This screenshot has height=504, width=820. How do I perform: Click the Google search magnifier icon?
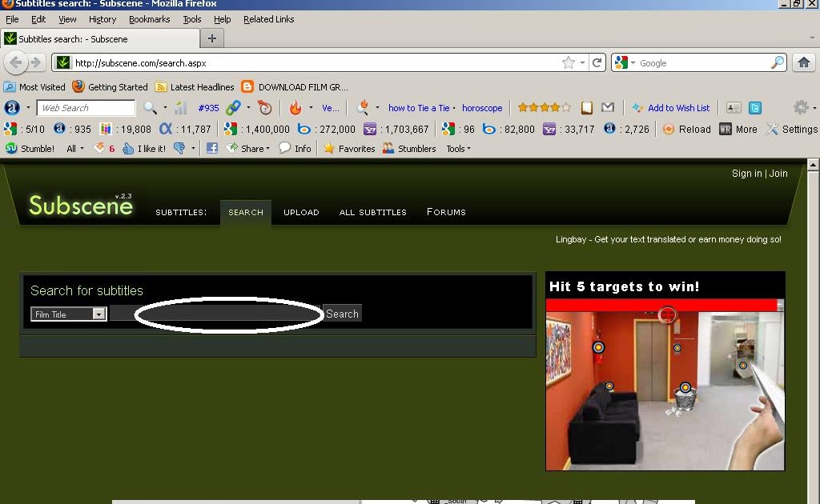pyautogui.click(x=778, y=62)
